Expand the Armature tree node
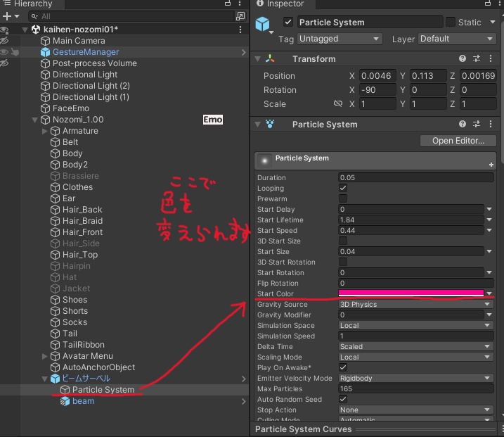Image resolution: width=504 pixels, height=437 pixels. pos(45,131)
